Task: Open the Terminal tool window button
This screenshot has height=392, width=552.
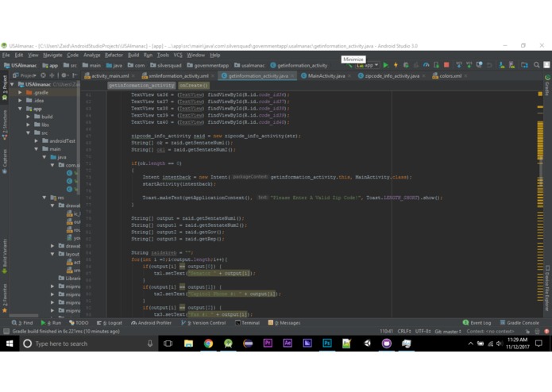Action: tap(247, 323)
